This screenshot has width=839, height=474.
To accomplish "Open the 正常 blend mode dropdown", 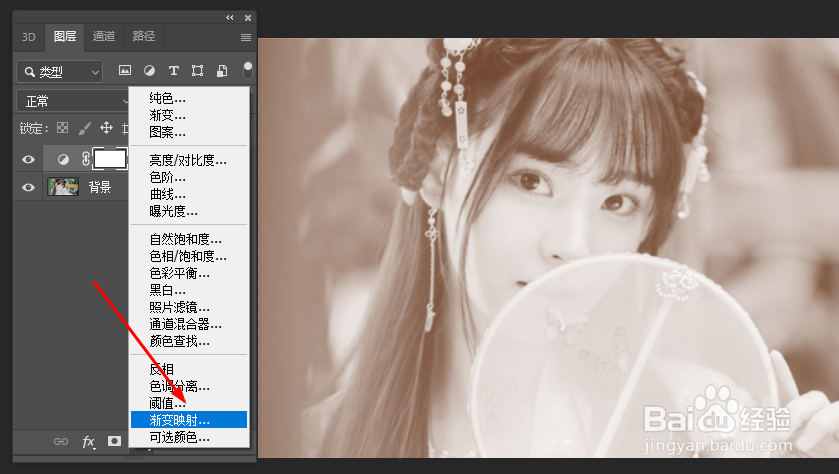I will tap(74, 101).
